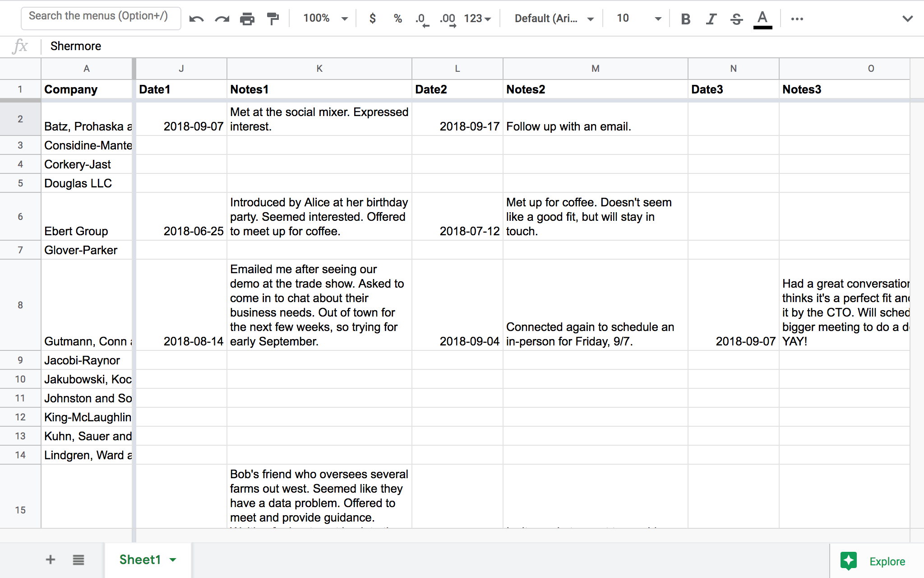Click the Redo icon

coord(222,18)
